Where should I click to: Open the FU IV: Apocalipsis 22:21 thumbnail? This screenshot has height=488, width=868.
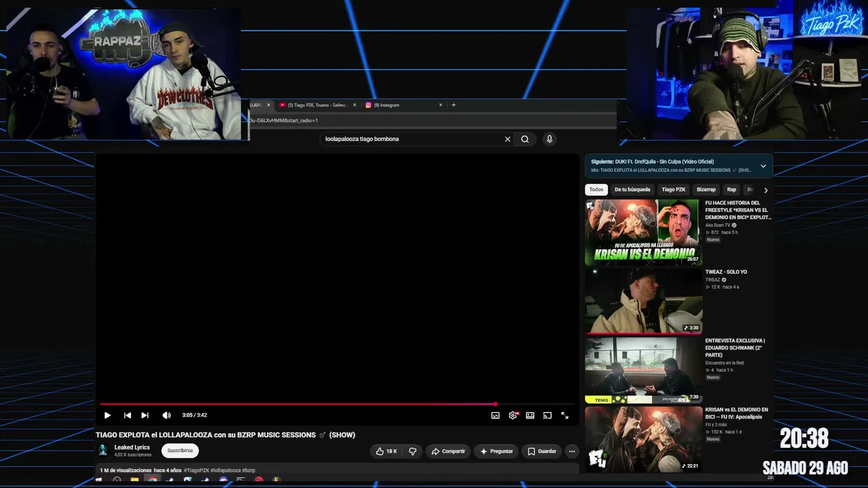[643, 439]
